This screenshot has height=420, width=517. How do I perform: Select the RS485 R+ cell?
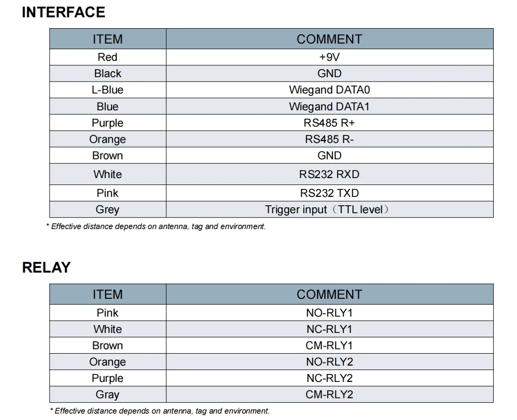(329, 123)
